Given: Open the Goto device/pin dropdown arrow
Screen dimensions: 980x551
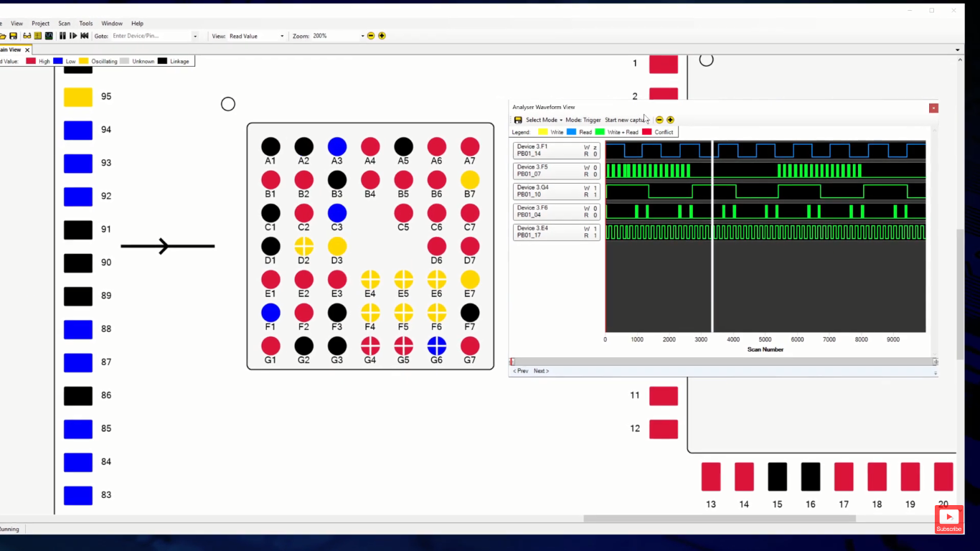Looking at the screenshot, I should pos(194,36).
